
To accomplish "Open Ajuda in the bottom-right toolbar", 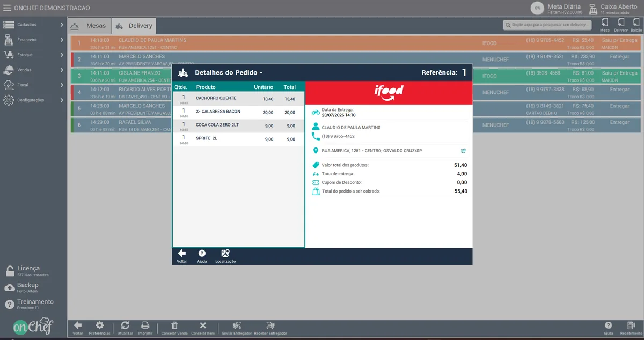I will tap(608, 328).
